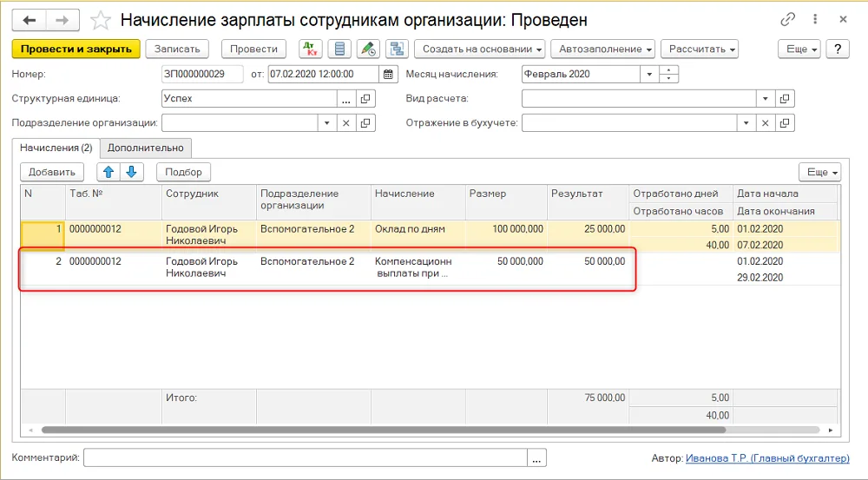
Task: Expand the Отражение в бухучете dropdown
Action: [x=746, y=123]
